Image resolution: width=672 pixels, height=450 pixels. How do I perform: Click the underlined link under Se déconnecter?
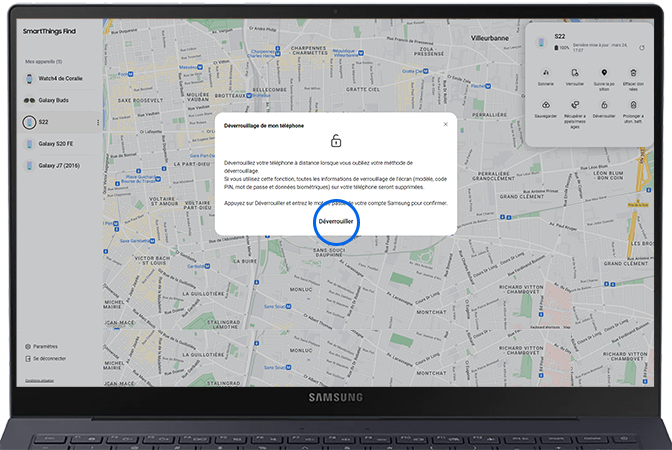(x=39, y=381)
